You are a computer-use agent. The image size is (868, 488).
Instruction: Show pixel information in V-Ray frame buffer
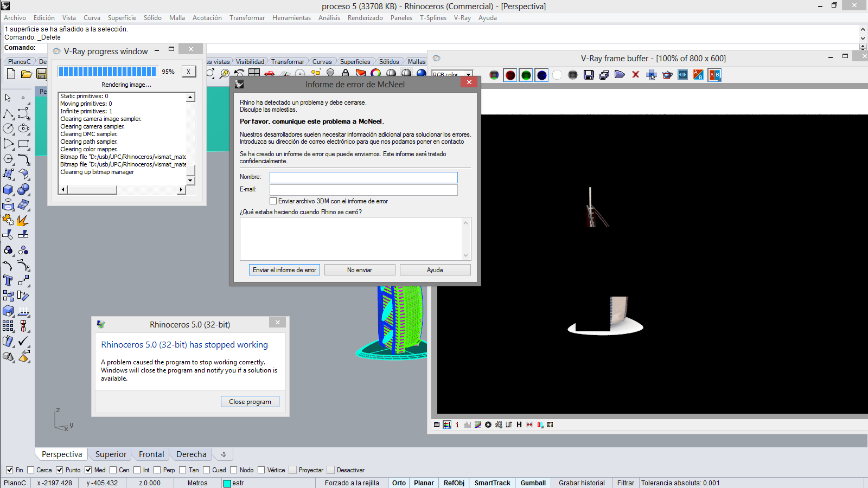pos(457,425)
